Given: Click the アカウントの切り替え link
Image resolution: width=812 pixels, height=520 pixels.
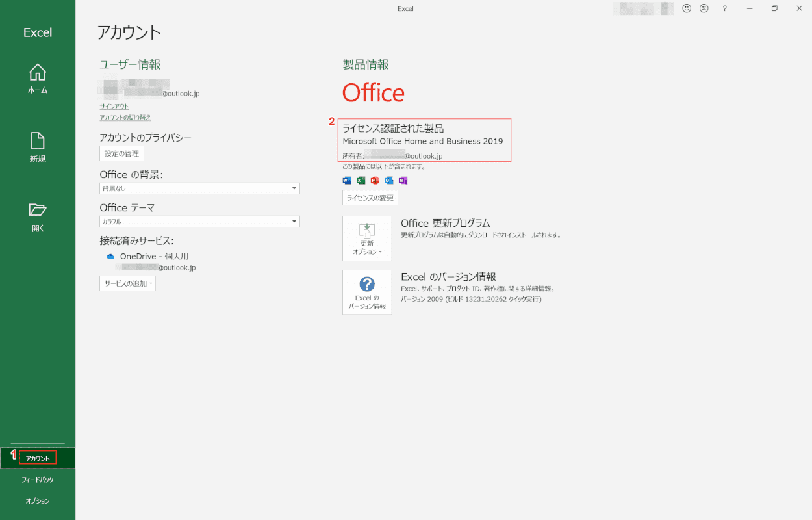Looking at the screenshot, I should [125, 117].
